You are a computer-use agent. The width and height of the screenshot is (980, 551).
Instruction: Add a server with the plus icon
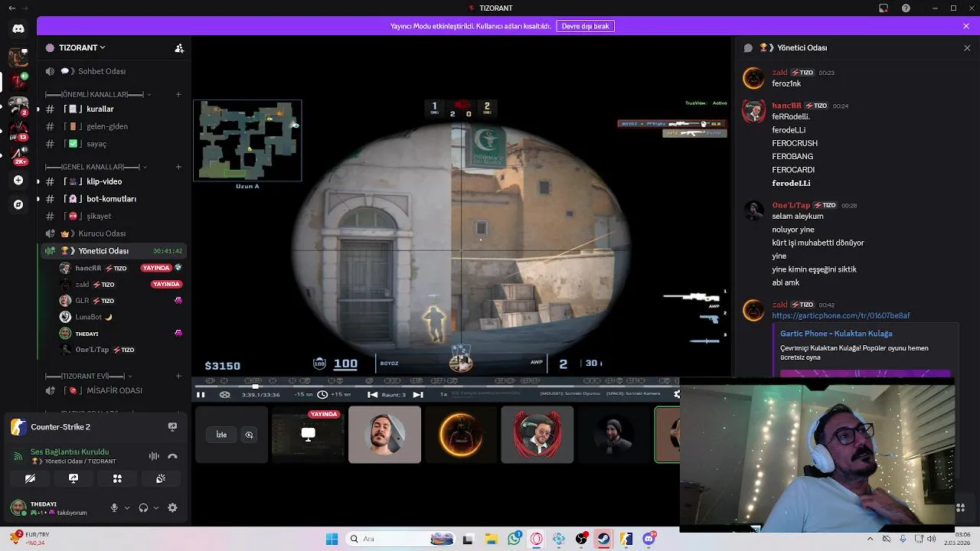pos(18,181)
